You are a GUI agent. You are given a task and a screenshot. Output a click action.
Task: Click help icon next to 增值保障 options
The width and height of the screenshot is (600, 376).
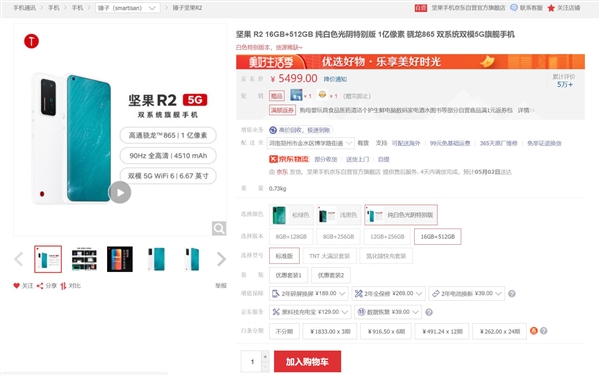pyautogui.click(x=512, y=294)
